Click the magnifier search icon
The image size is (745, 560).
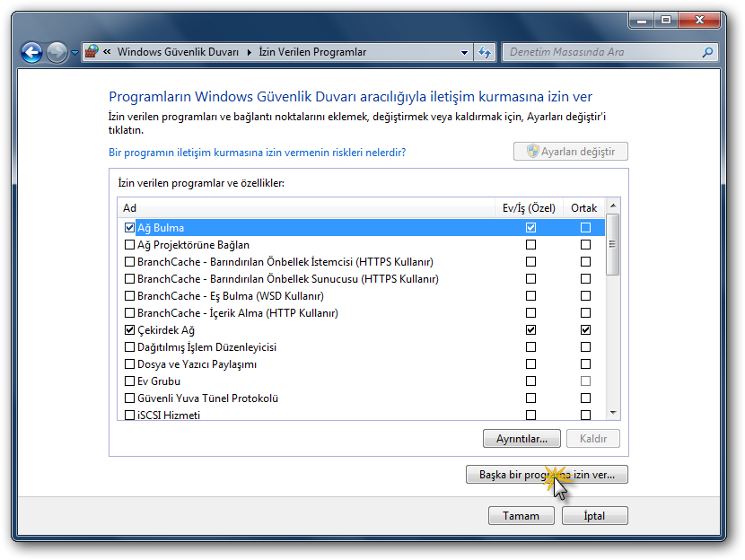pyautogui.click(x=707, y=52)
